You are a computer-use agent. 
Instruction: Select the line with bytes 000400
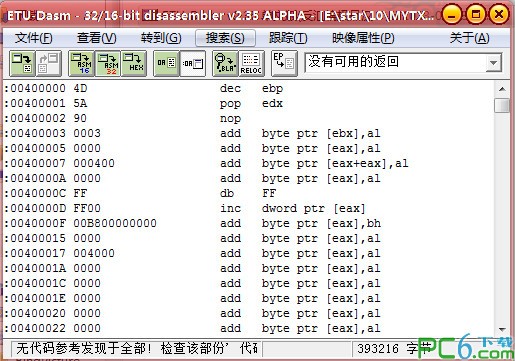pos(248,163)
